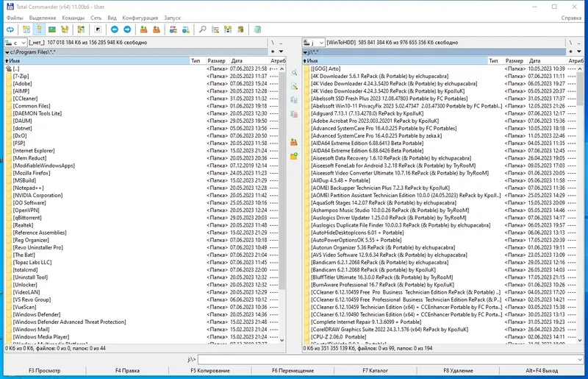
Task: Open the Выделение menu
Action: click(43, 18)
